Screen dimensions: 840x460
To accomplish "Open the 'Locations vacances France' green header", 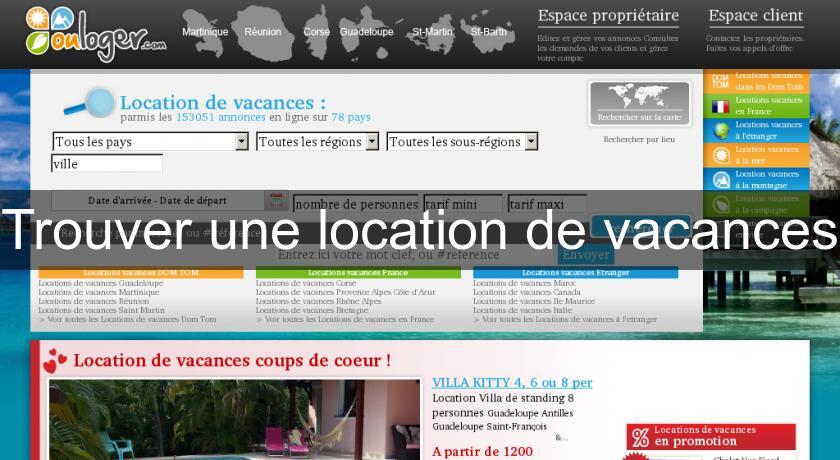I will coord(358,273).
